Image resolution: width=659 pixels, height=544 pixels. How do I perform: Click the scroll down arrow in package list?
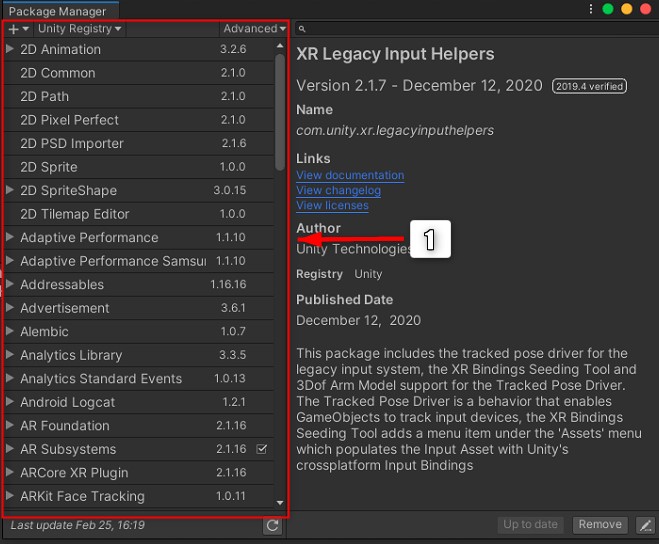tap(280, 503)
